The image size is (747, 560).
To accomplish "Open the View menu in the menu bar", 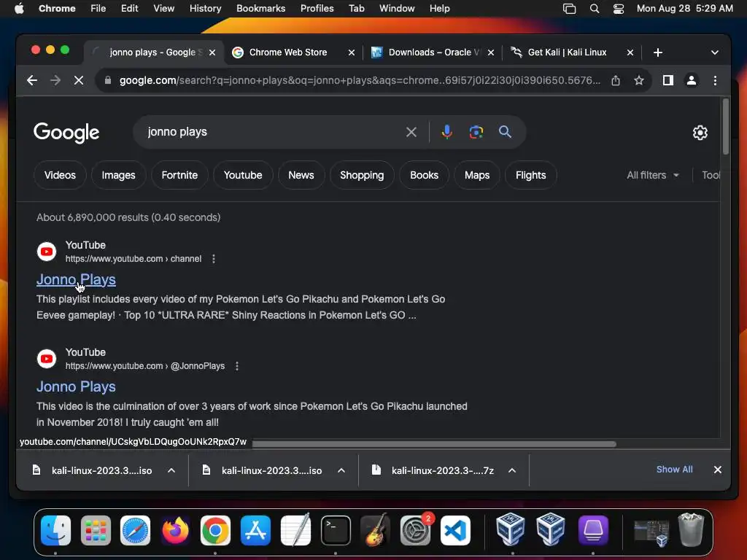I will click(163, 9).
